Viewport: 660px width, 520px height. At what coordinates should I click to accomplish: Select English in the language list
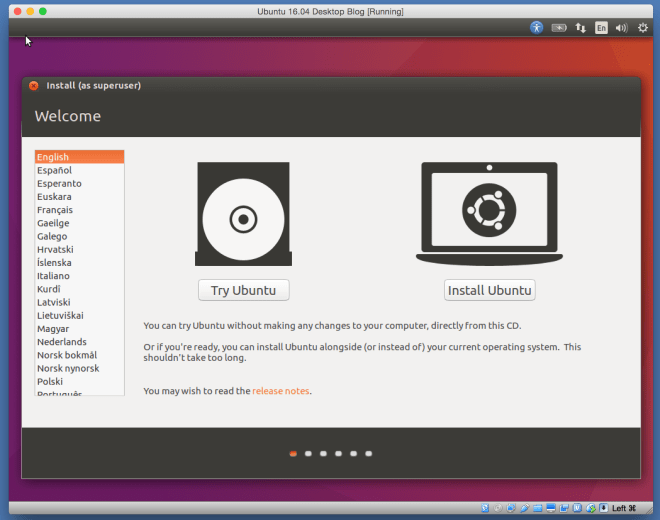53,157
